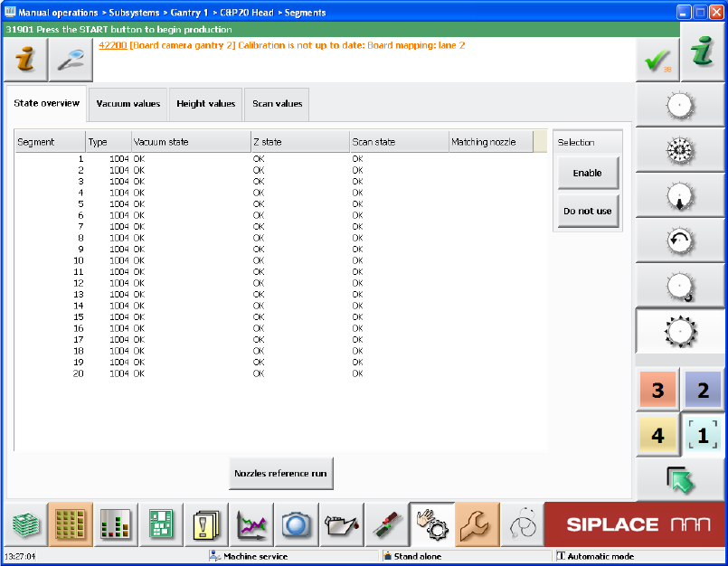Click the Enable selection button
This screenshot has width=728, height=566.
tap(587, 173)
